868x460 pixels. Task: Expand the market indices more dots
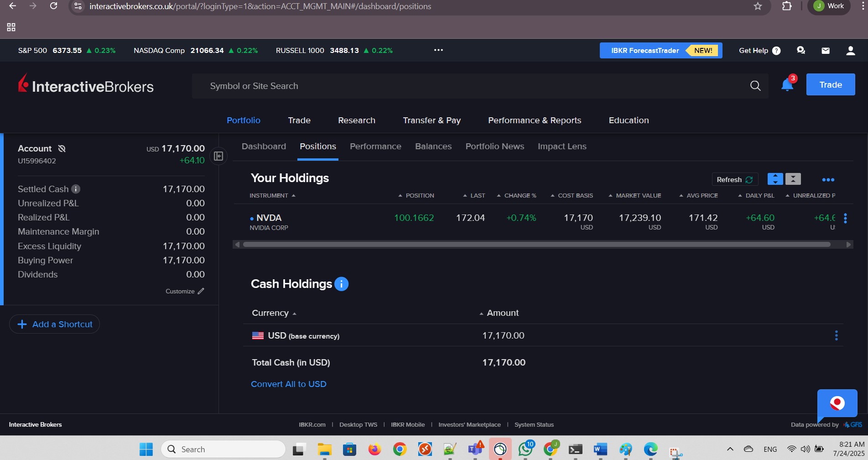(x=438, y=50)
